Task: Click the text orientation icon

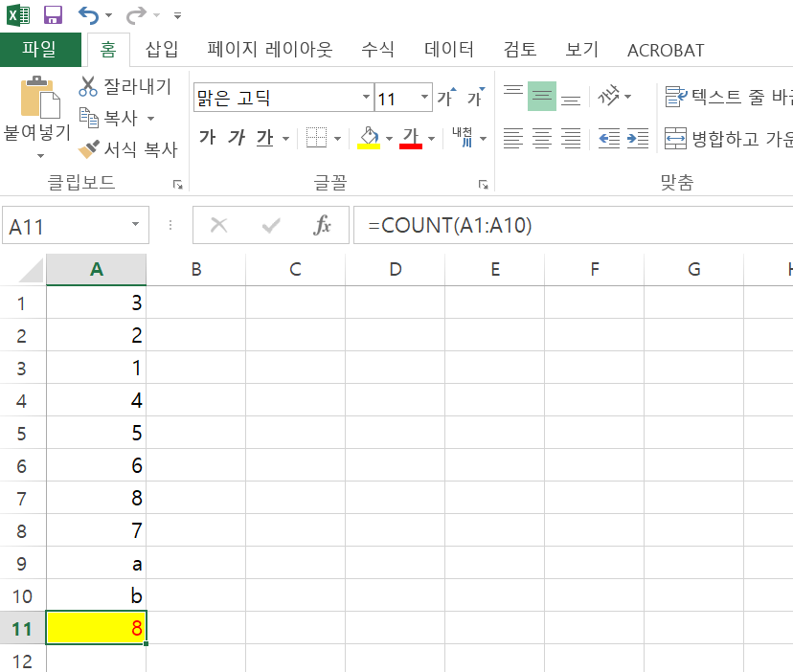Action: coord(608,96)
